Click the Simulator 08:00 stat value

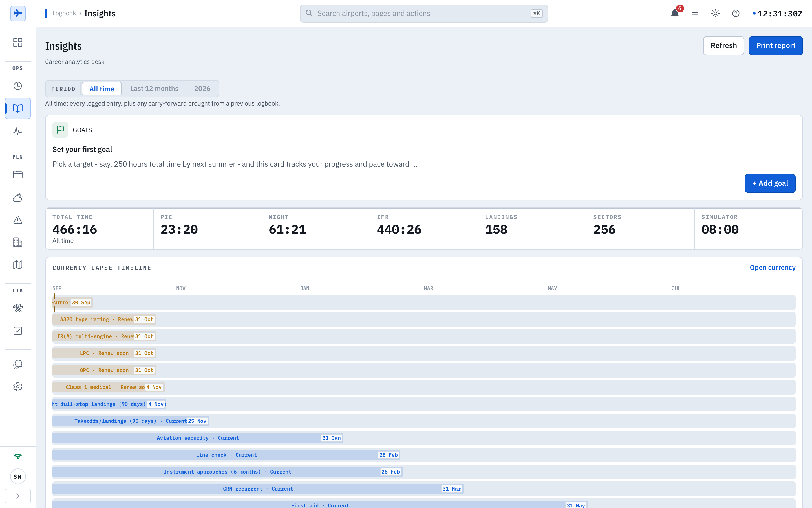(720, 229)
